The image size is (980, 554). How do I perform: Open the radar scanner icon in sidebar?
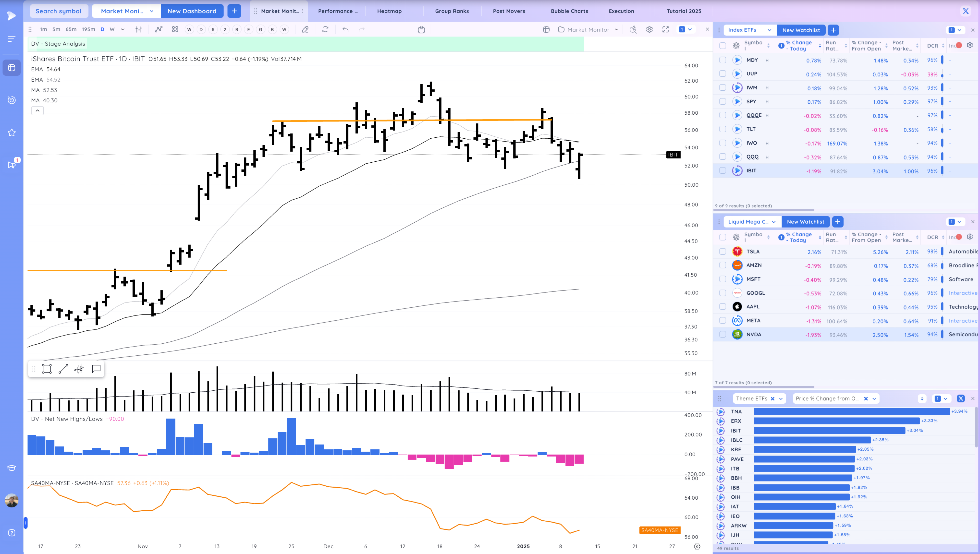pyautogui.click(x=12, y=100)
